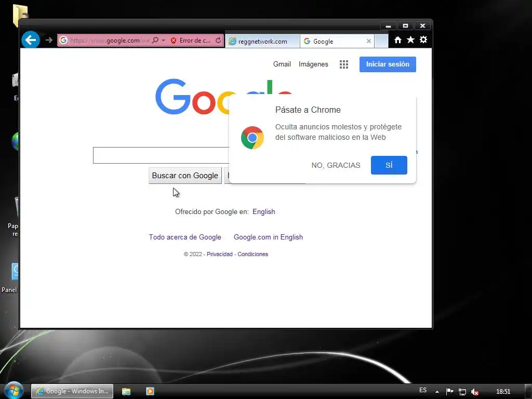532x399 pixels.
Task: Go to home page icon
Action: (398, 40)
